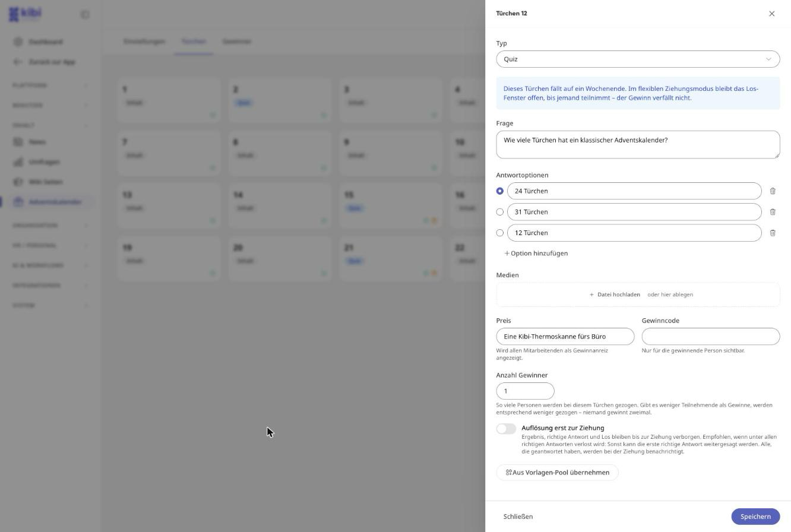Focus the empty Gewinncode field
This screenshot has width=791, height=532.
click(710, 337)
